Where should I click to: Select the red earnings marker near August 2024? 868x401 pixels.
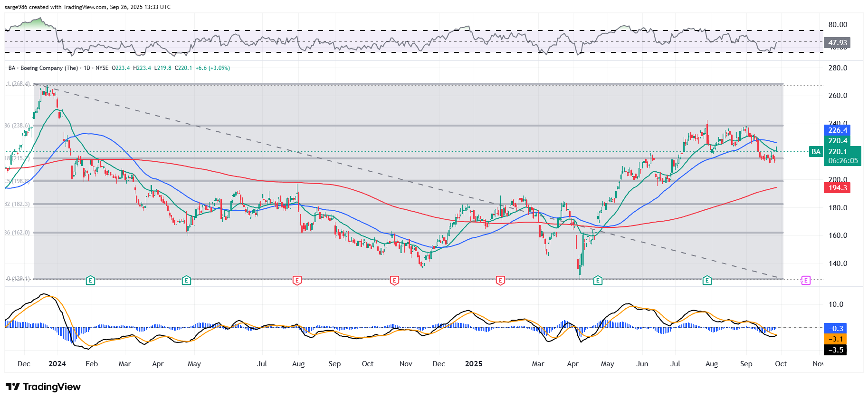(297, 281)
